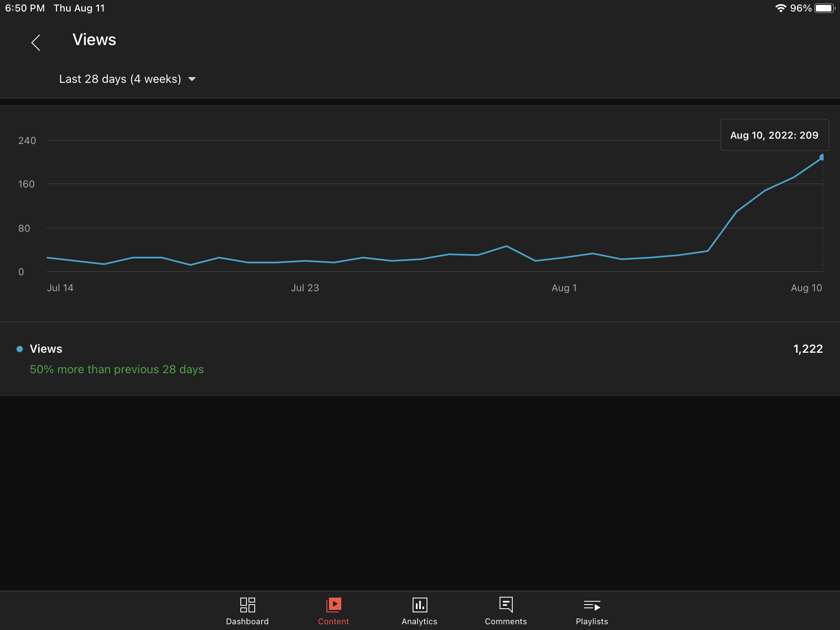Screen dimensions: 840x630
Task: Click the dropdown arrow next to 4 weeks
Action: click(192, 79)
